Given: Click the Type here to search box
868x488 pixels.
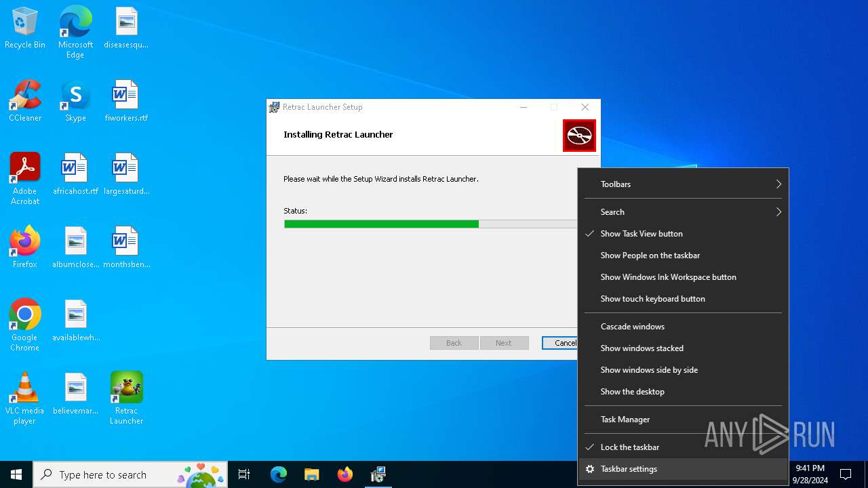Looking at the screenshot, I should 131,474.
